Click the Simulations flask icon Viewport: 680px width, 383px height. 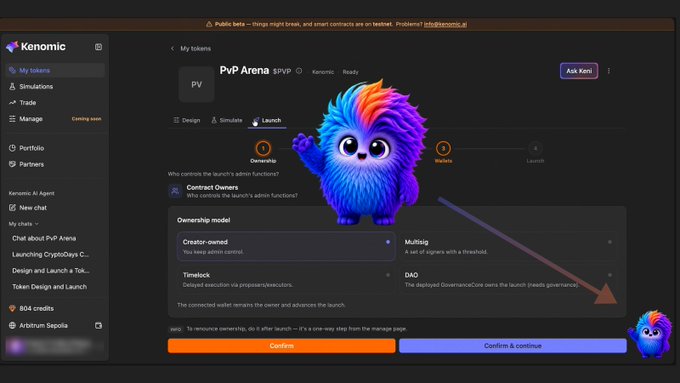pos(12,86)
